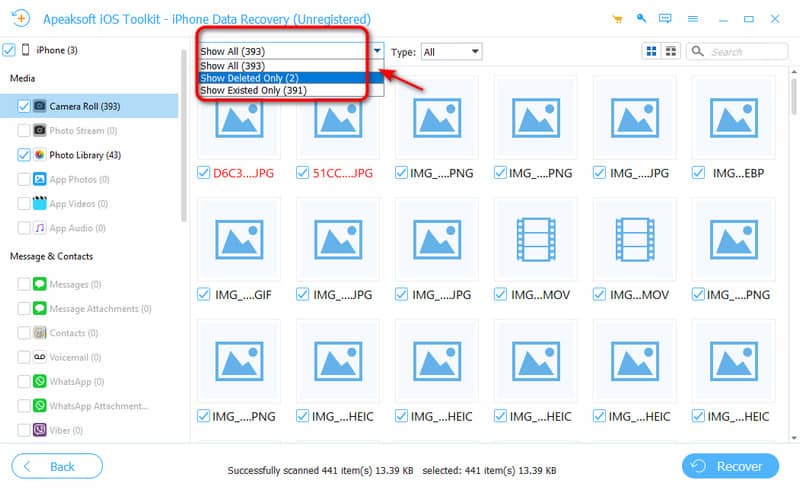Click the Photo Library icon in sidebar
Viewport: 800px width, 490px height.
39,155
